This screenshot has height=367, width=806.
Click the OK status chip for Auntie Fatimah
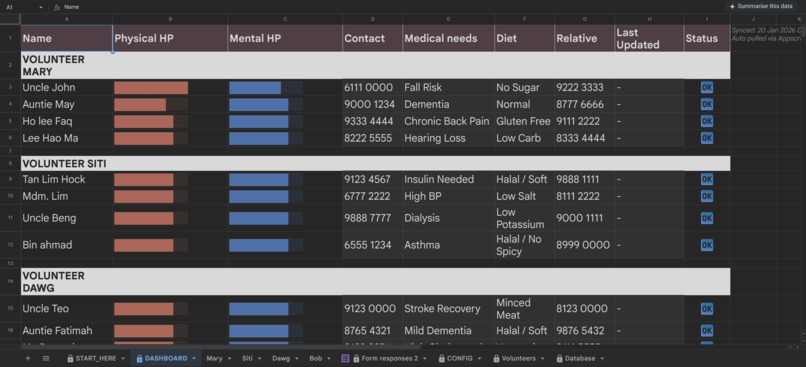coord(707,331)
